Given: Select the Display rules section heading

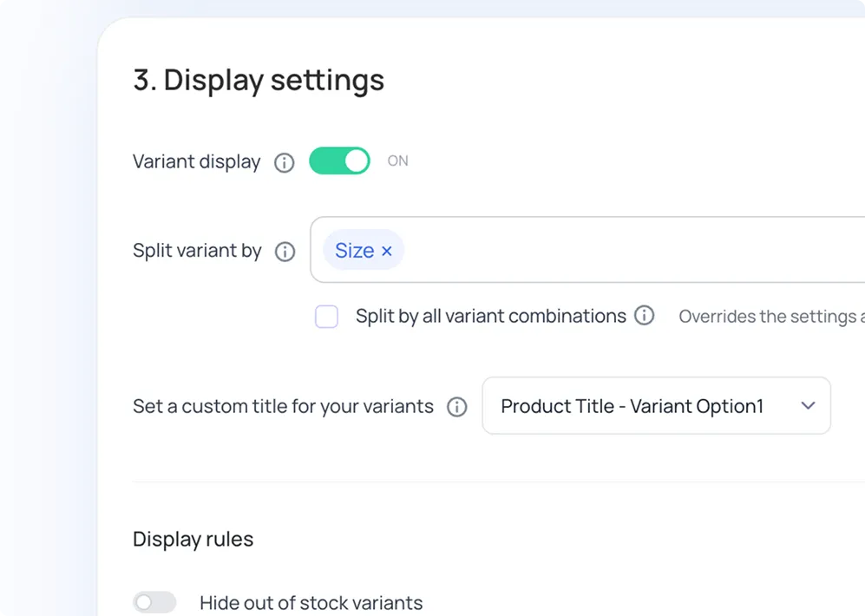Looking at the screenshot, I should [x=193, y=539].
